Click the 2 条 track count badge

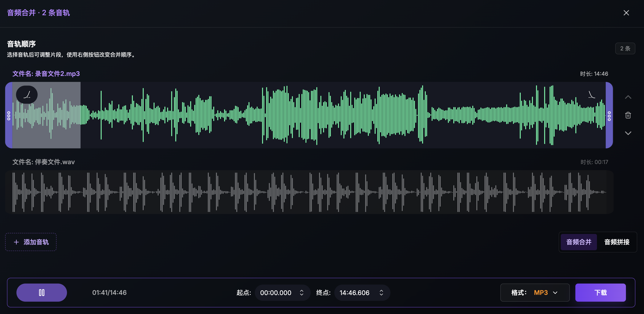tap(625, 48)
